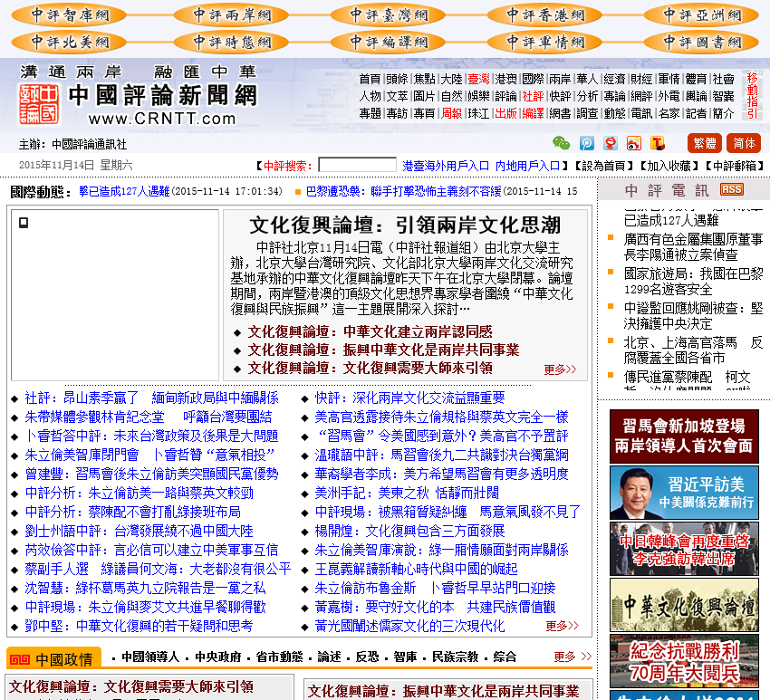The height and width of the screenshot is (700, 770).
Task: Open 楊開煌：文化復興包含三方面發展
Action: pos(409,532)
